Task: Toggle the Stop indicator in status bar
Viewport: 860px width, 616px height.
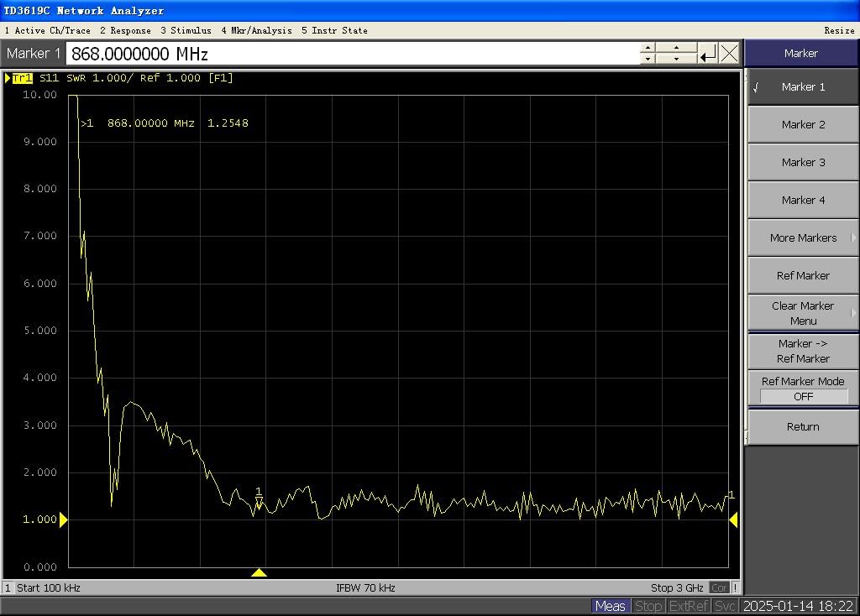Action: pyautogui.click(x=648, y=605)
